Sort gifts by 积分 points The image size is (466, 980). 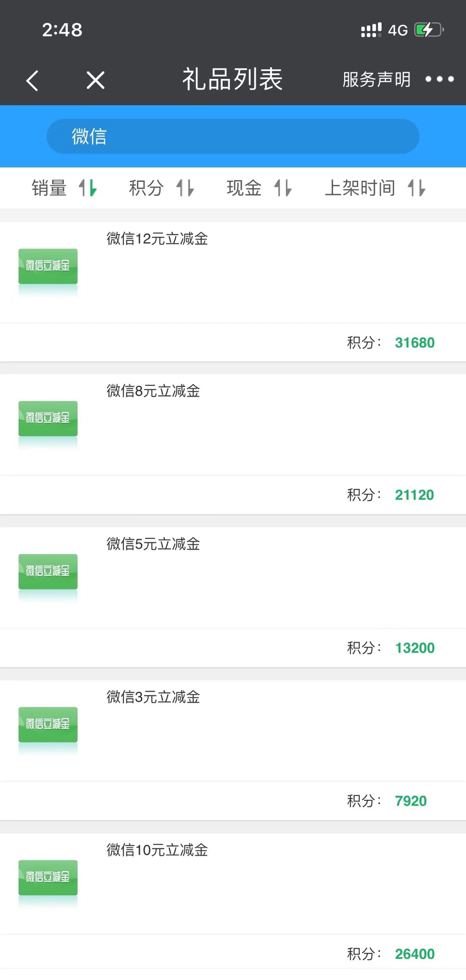[146, 188]
